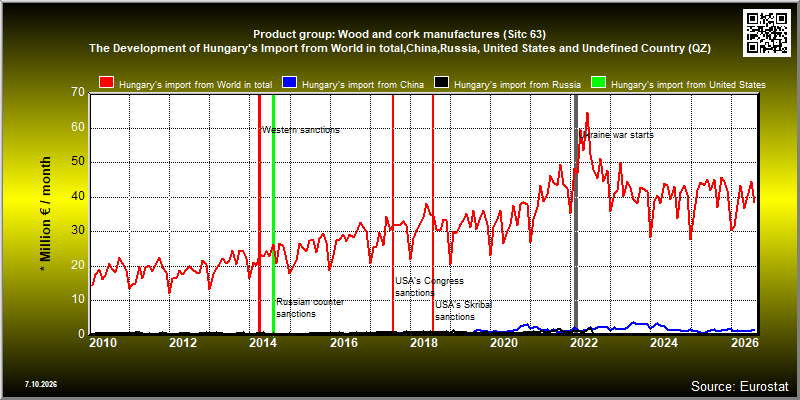Click the x-axis year label 2010
The image size is (800, 400).
click(x=103, y=342)
